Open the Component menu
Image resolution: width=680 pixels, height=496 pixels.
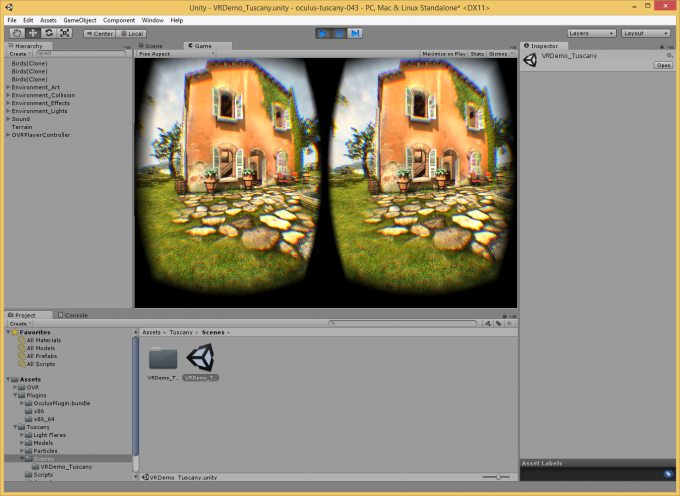coord(119,20)
